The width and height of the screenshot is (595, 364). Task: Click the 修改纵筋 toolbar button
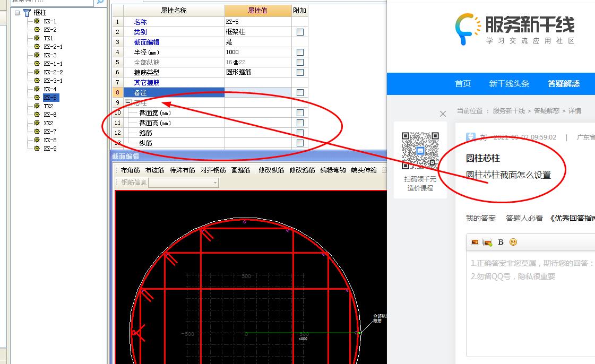click(x=271, y=170)
